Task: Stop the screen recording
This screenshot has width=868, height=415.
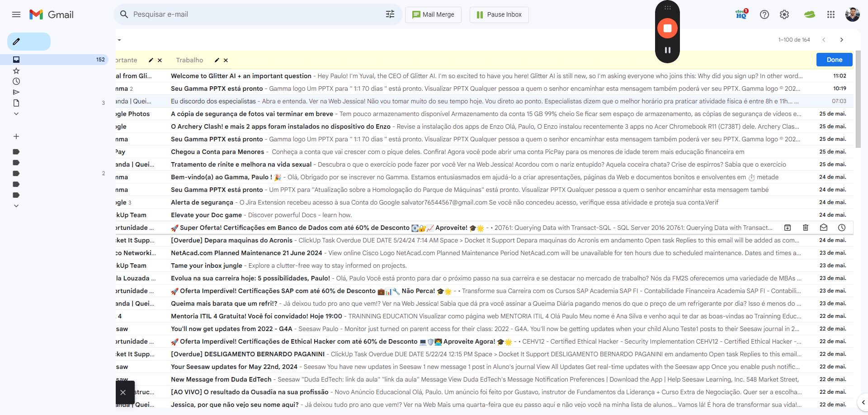Action: point(667,28)
